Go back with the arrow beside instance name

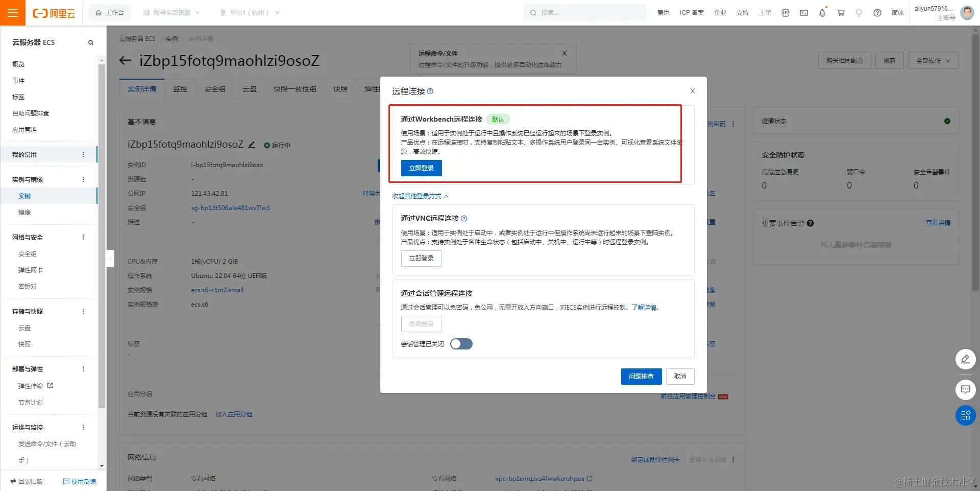[125, 61]
